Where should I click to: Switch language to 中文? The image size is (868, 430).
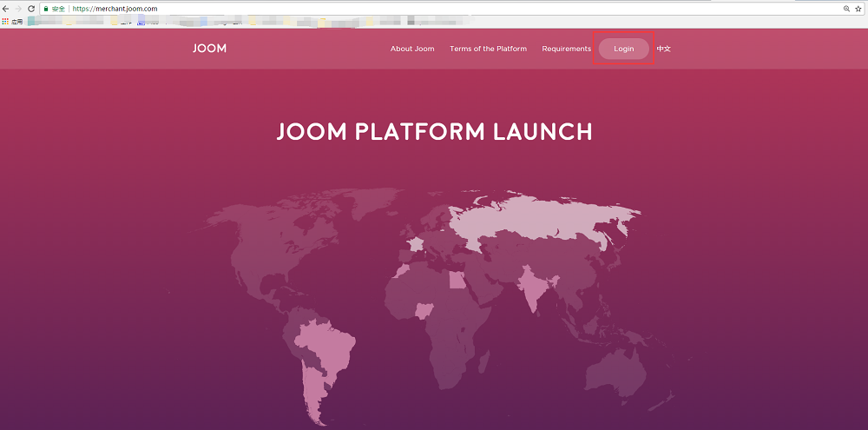[664, 49]
